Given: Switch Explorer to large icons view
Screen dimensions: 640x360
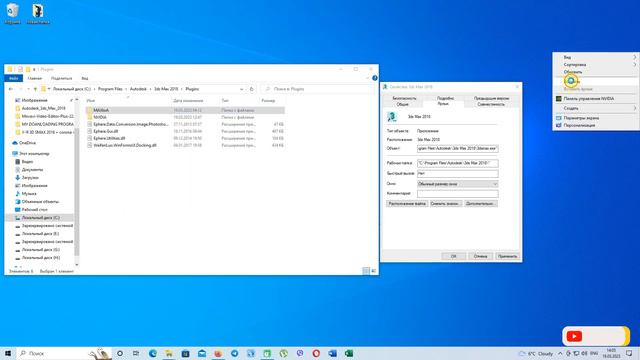Looking at the screenshot, I should (373, 271).
